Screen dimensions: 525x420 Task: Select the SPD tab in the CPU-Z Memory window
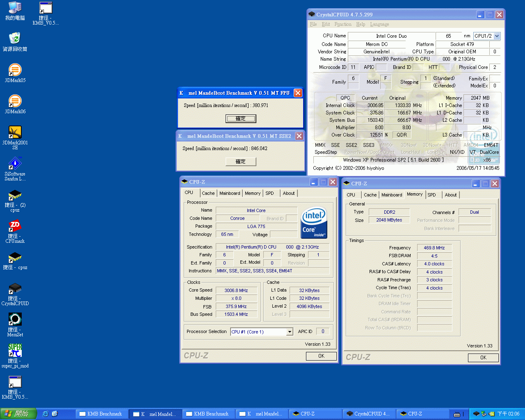click(x=431, y=195)
